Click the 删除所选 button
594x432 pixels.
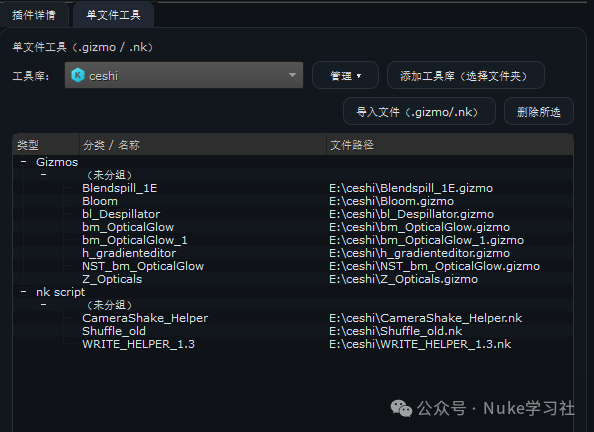pyautogui.click(x=539, y=112)
